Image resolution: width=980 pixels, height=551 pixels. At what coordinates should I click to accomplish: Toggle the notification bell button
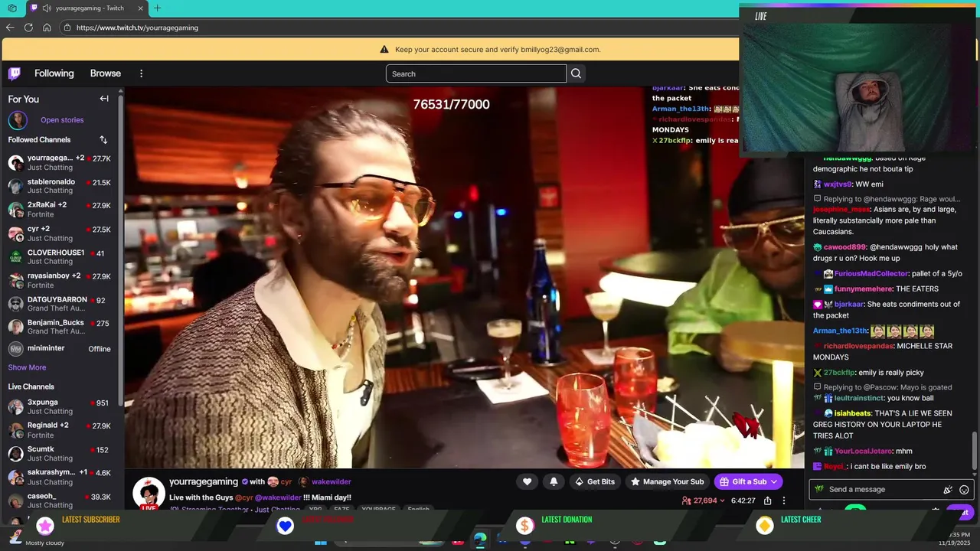pyautogui.click(x=554, y=481)
